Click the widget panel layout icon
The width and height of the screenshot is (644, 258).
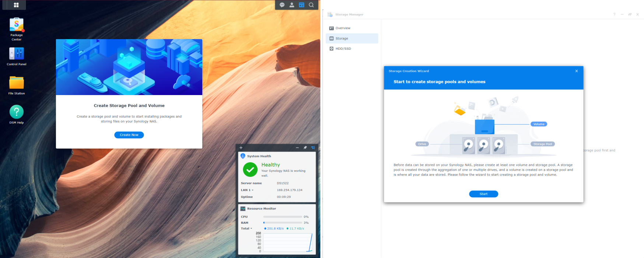click(313, 148)
